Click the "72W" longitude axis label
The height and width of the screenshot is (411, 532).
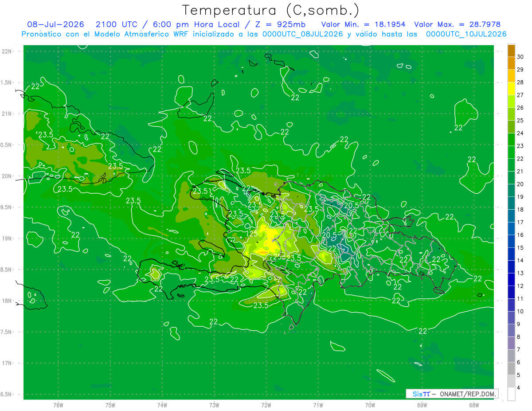266,405
